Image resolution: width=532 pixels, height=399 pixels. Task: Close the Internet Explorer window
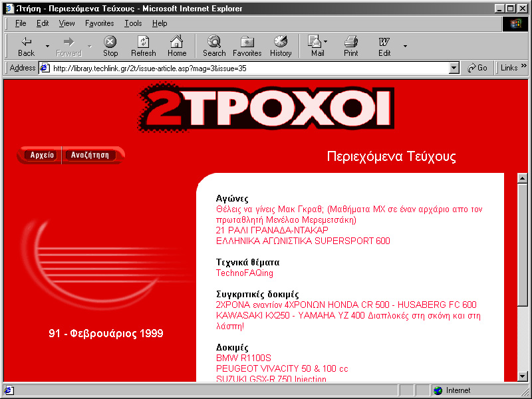pyautogui.click(x=523, y=9)
